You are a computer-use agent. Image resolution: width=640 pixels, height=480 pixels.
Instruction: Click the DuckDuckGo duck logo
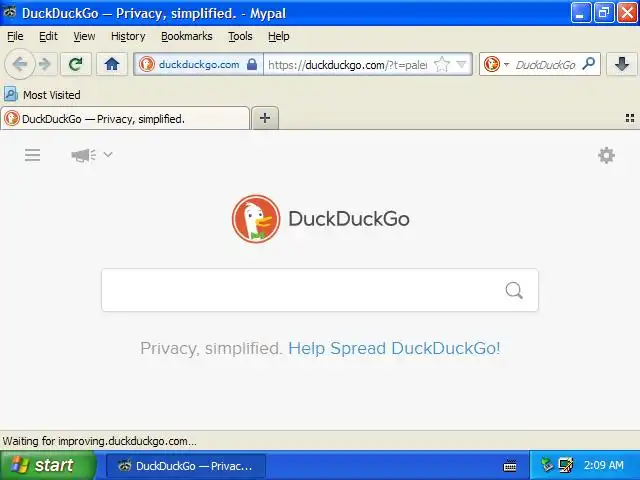[256, 219]
